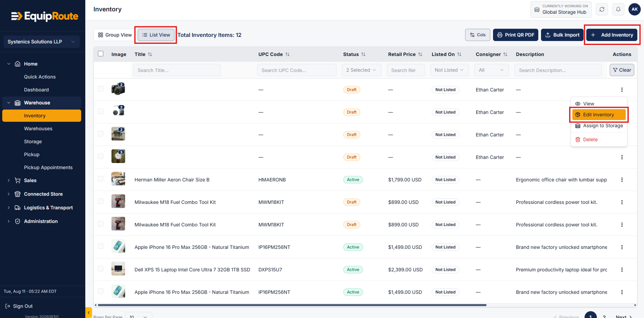Click the refresh icon in top header

click(x=602, y=9)
